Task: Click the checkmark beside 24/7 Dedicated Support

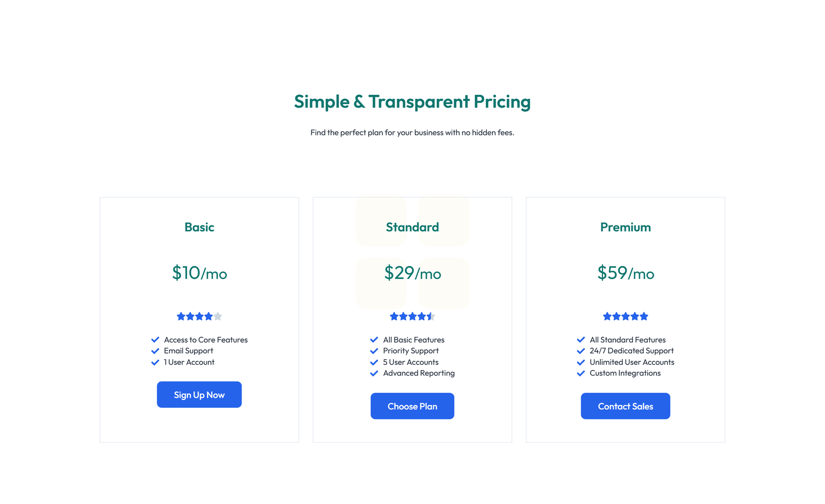Action: point(580,350)
